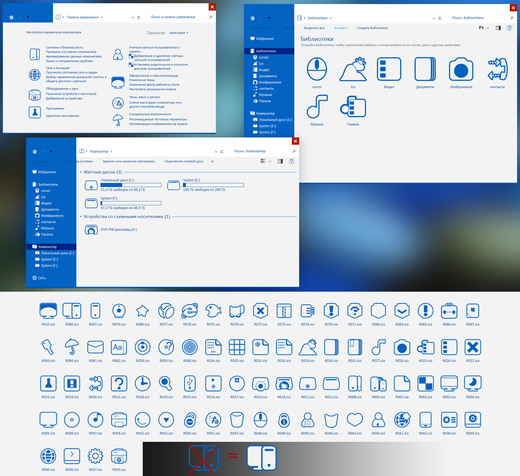520x476 pixels.
Task: Select Сеть in the Компьютер sidebar
Action: point(42,278)
